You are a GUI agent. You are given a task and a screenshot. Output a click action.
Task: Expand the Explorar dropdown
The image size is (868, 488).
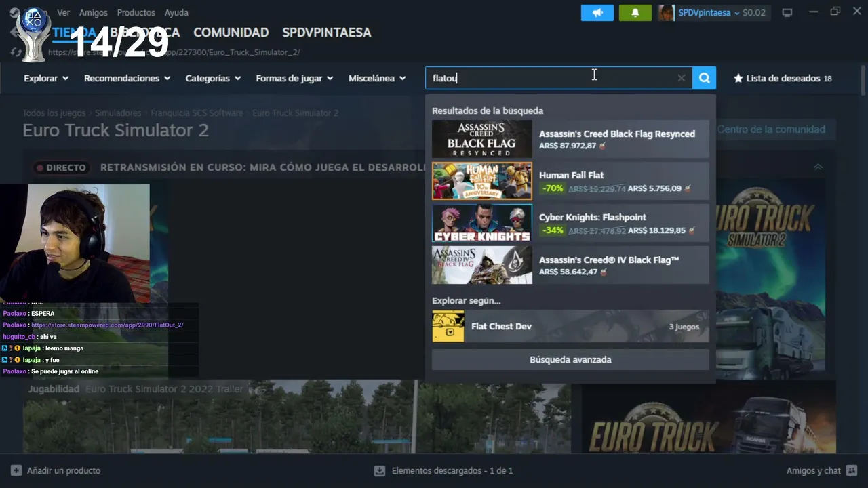pos(46,78)
